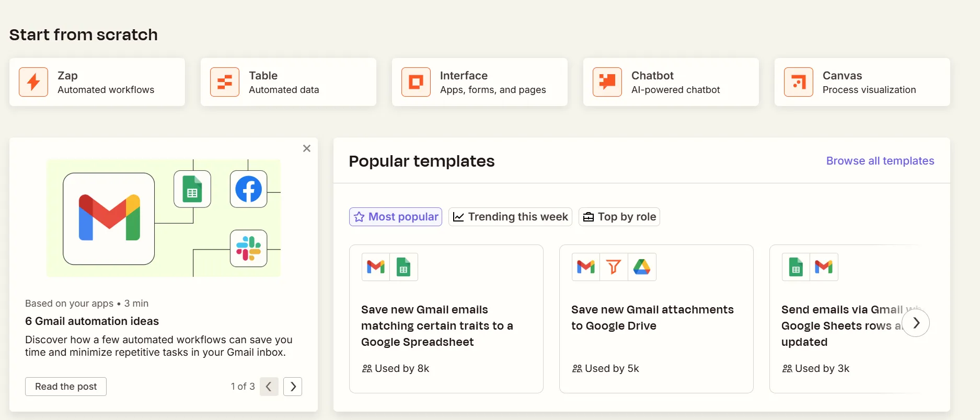Screen dimensions: 980x420
Task: Click Gmail icon on the spreadsheet template
Action: pyautogui.click(x=376, y=267)
